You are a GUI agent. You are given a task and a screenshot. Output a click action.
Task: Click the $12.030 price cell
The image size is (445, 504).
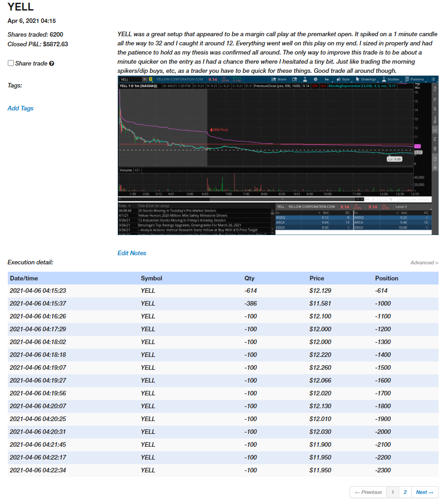320,432
